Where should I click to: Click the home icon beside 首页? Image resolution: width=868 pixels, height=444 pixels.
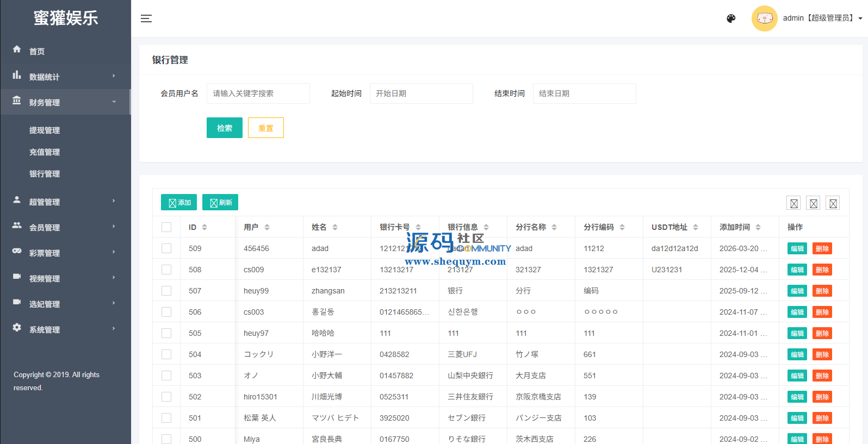pyautogui.click(x=17, y=49)
